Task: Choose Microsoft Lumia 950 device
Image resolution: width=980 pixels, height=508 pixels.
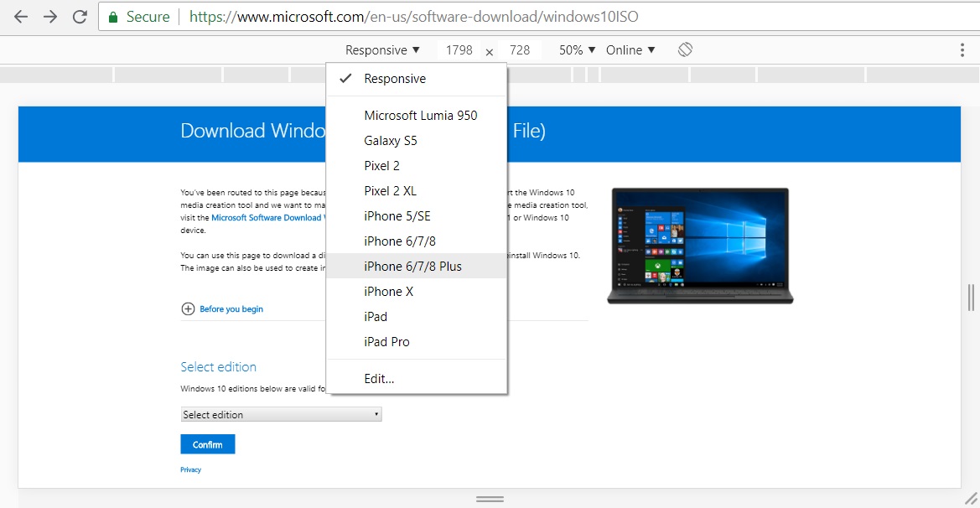Action: point(417,116)
